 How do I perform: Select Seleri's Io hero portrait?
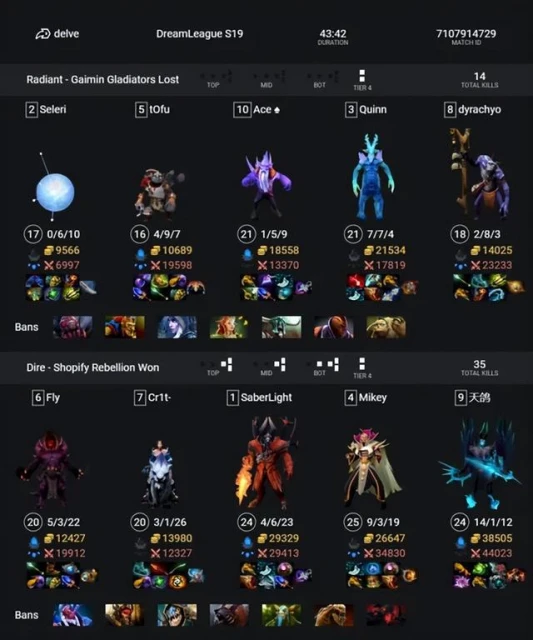[x=53, y=188]
